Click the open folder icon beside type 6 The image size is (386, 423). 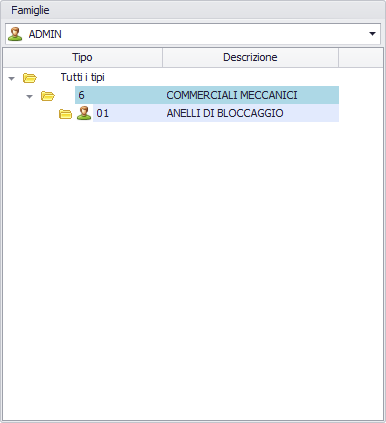[x=48, y=96]
